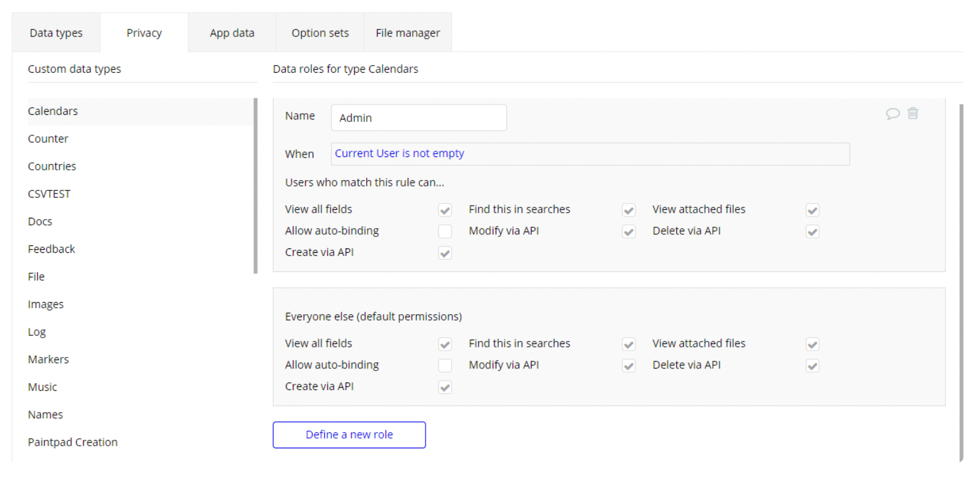
Task: Enable auto-binding for Everyone else
Action: pyautogui.click(x=445, y=366)
